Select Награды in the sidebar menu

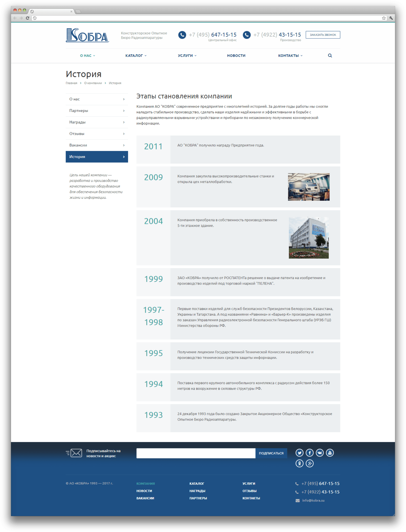coord(97,122)
